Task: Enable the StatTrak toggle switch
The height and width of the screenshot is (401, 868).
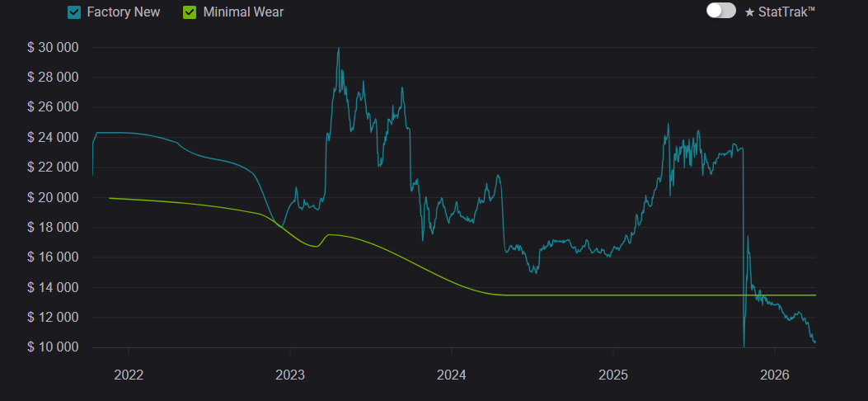Action: coord(720,11)
